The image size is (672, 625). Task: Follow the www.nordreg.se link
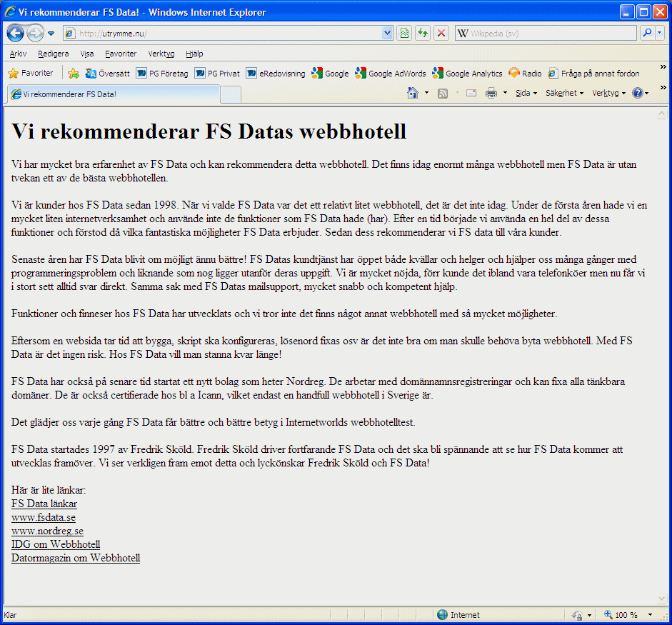47,531
